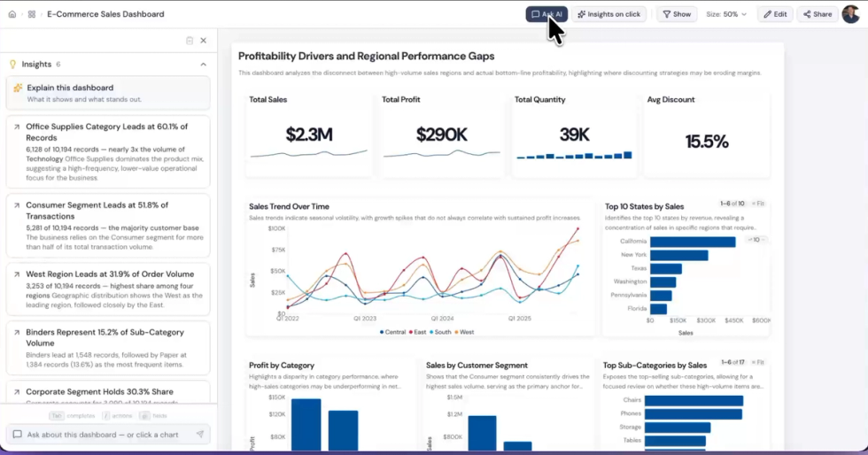Viewport: 868px width, 455px height.
Task: Enable Insights on click
Action: [x=609, y=14]
